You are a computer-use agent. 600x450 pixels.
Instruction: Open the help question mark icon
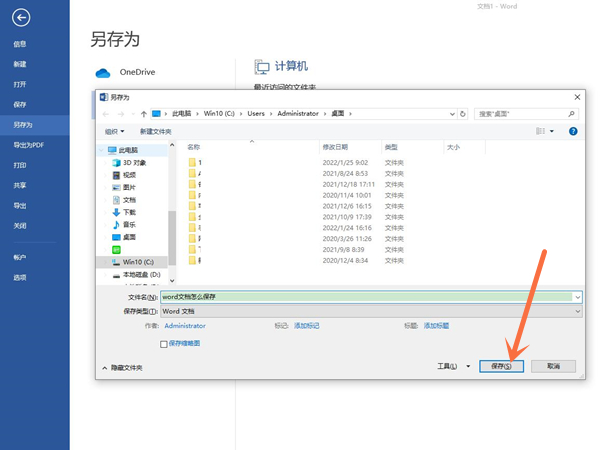click(573, 131)
